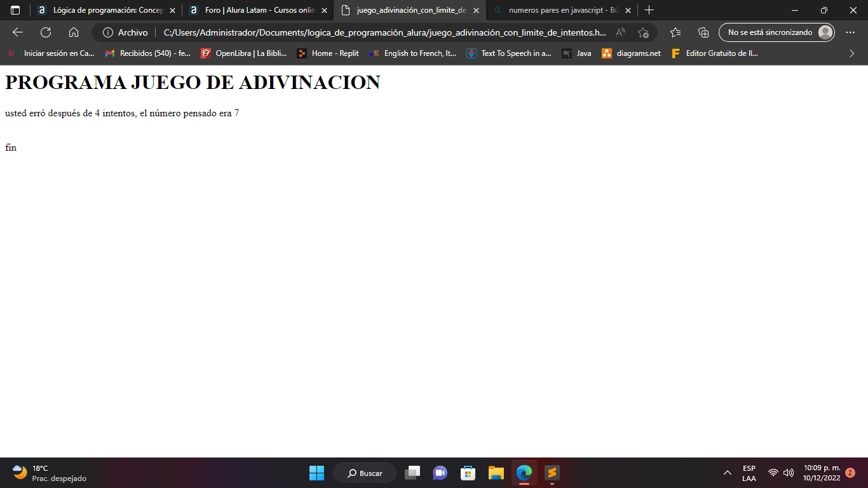Switch to the Foro Alura Latam tab

click(x=258, y=10)
